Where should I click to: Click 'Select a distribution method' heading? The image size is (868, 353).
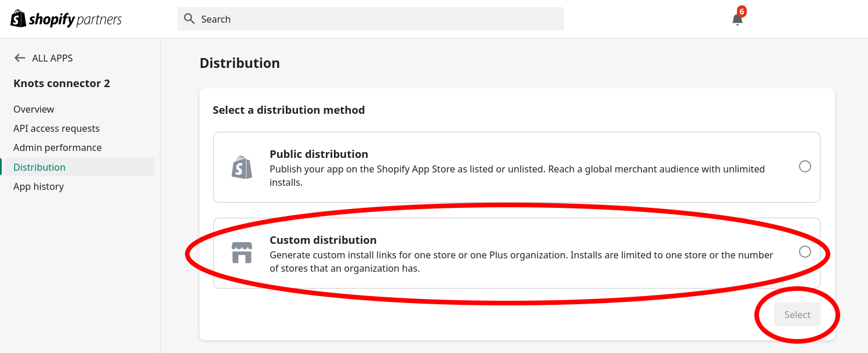pyautogui.click(x=289, y=110)
